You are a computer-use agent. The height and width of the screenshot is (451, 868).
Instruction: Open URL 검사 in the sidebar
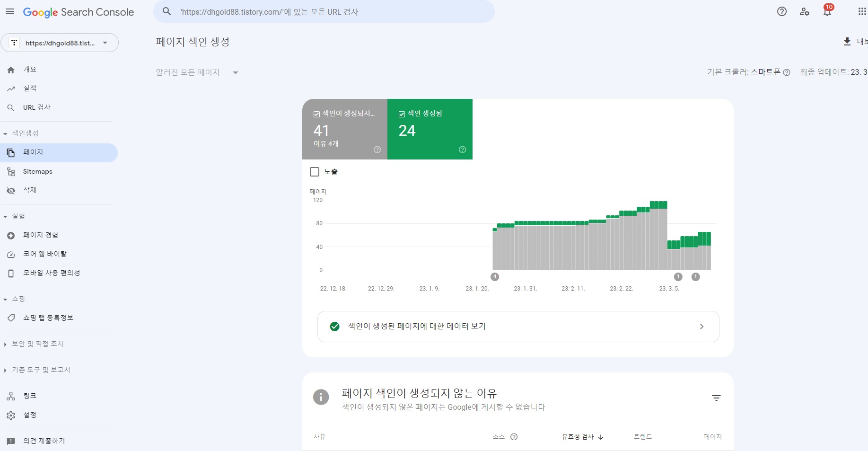pos(37,108)
